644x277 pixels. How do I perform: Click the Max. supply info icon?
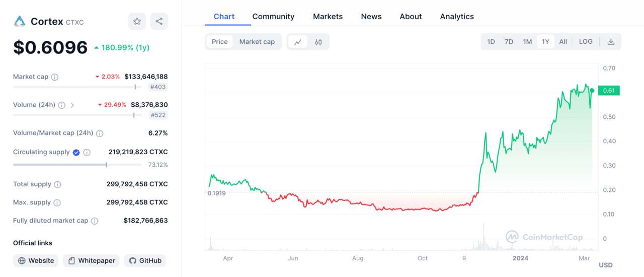click(57, 202)
